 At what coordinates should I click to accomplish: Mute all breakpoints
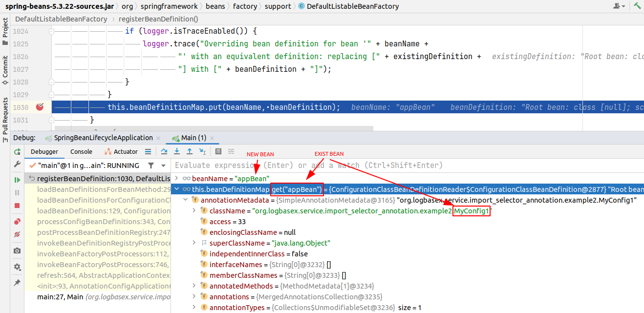17,235
